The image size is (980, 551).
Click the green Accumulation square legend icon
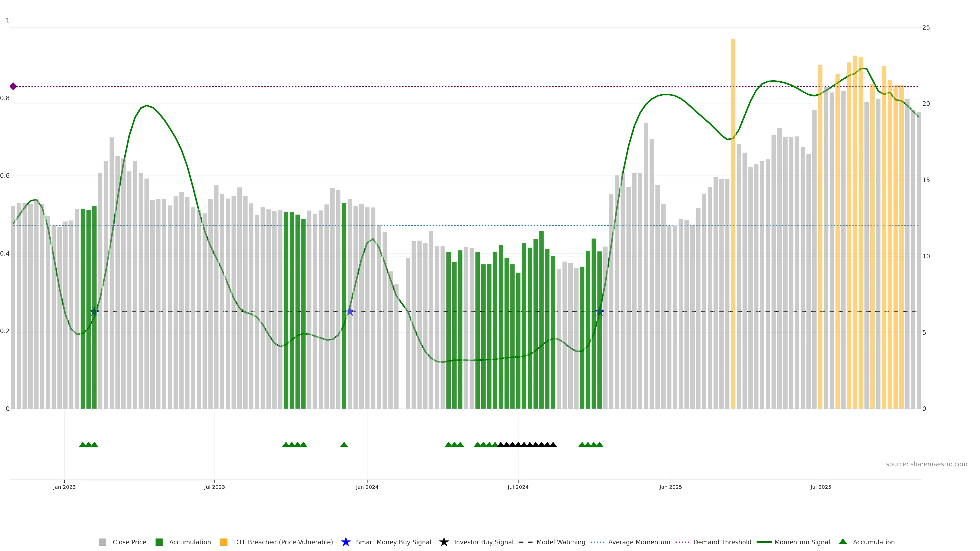click(x=159, y=542)
